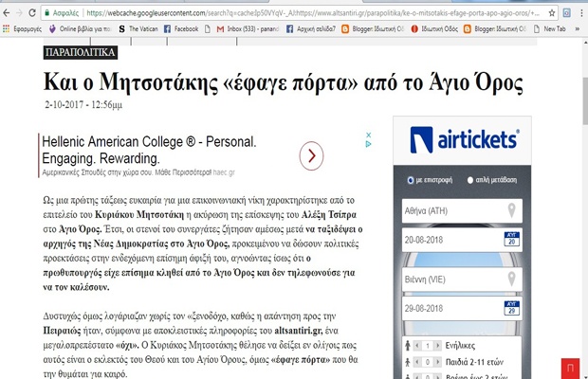Click the map pin in Αθήνα field
This screenshot has width=588, height=379.
(x=511, y=210)
